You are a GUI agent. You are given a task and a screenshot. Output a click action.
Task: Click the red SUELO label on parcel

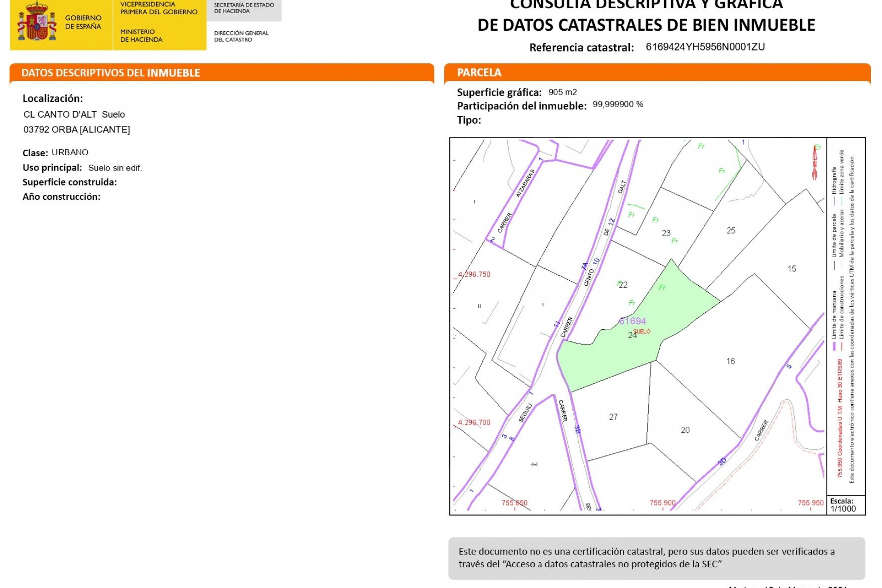pos(642,331)
